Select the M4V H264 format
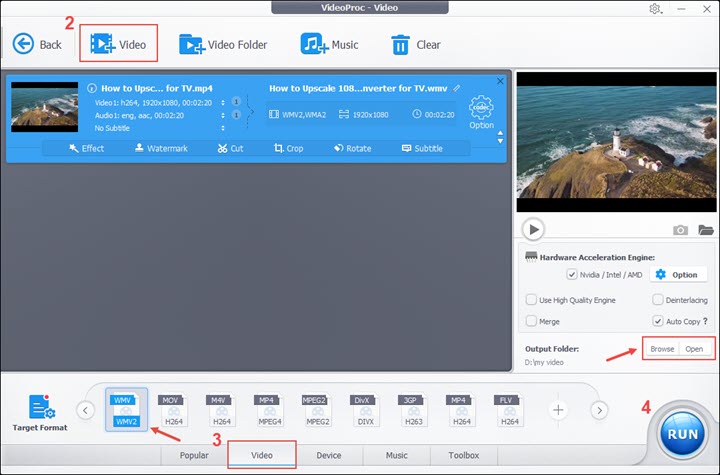 222,410
